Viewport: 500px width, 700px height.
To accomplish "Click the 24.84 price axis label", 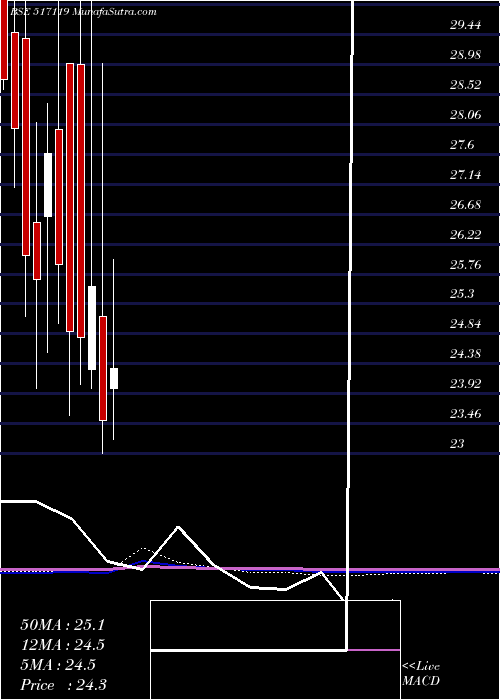I will click(465, 324).
